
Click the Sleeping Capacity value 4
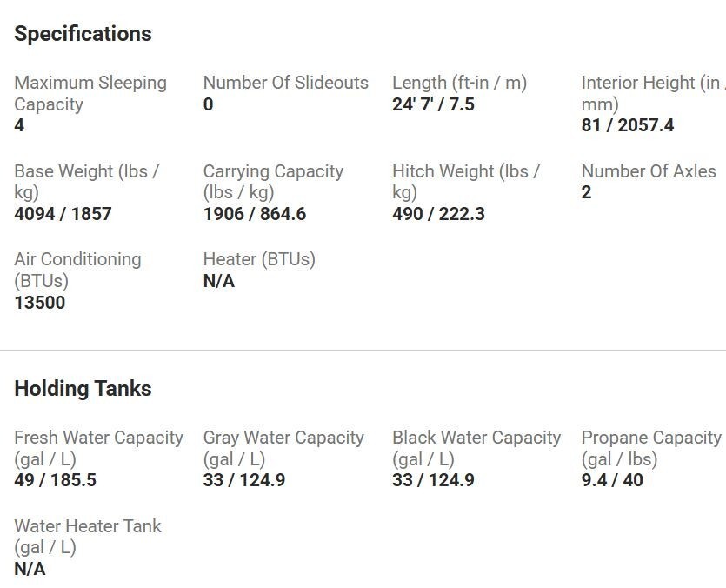pos(19,125)
